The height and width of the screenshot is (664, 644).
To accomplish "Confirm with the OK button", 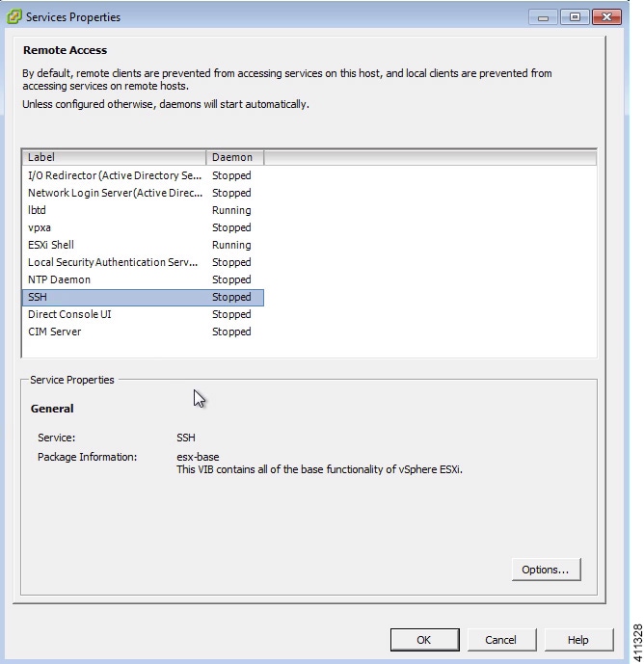I will point(424,640).
